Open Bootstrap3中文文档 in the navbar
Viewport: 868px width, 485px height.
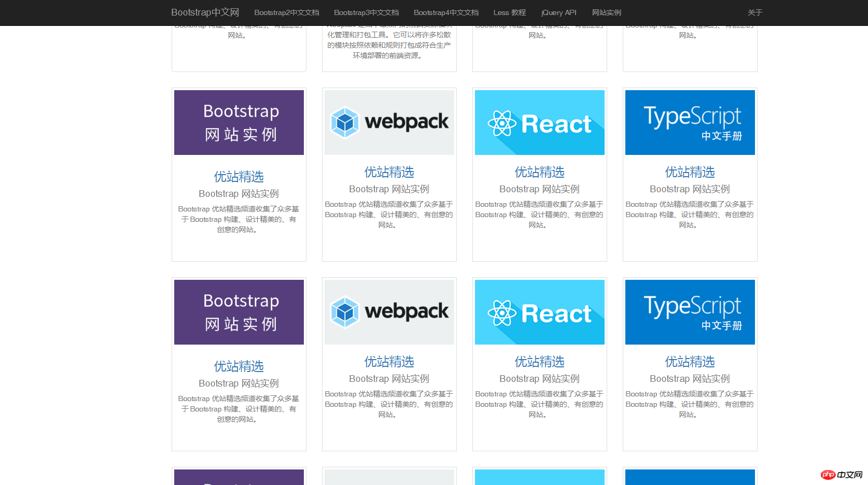(x=367, y=12)
